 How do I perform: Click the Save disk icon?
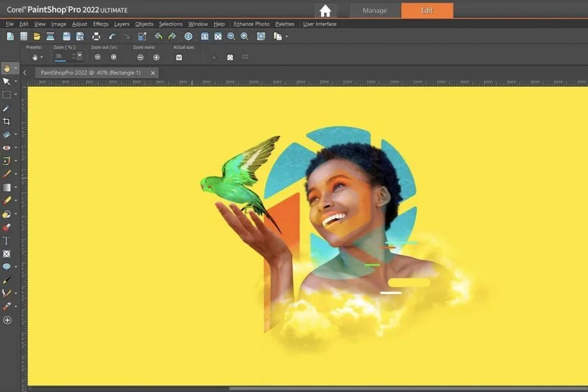point(67,37)
